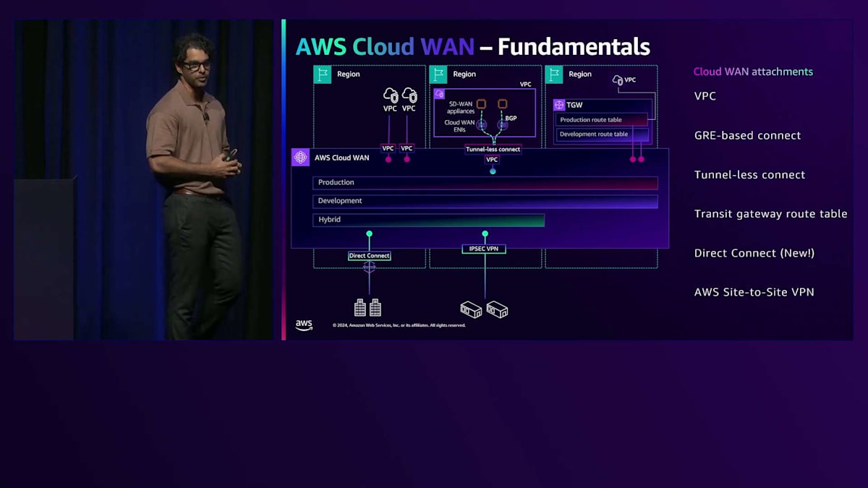Click the IPSEC VPN label box
Viewport: 868px width, 488px height.
(x=485, y=249)
